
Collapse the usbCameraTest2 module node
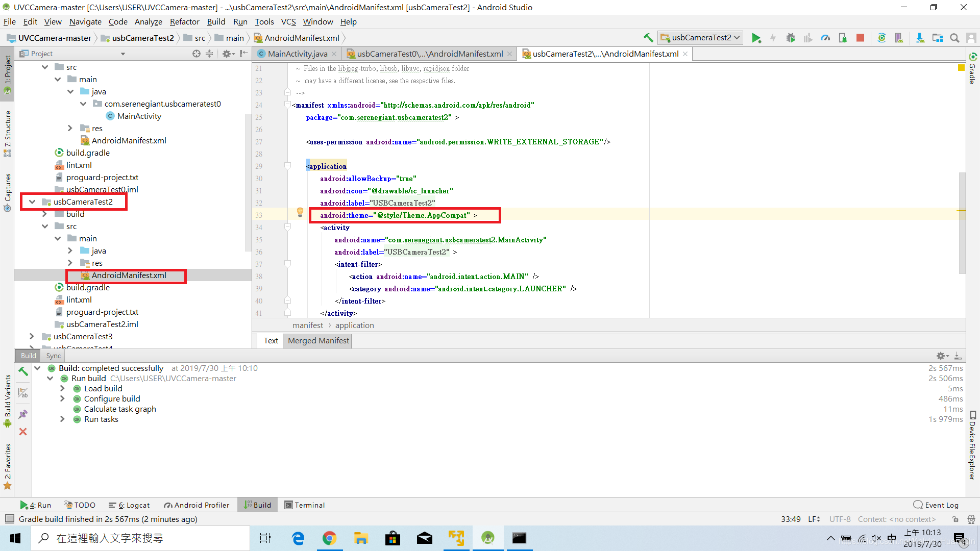click(x=32, y=202)
